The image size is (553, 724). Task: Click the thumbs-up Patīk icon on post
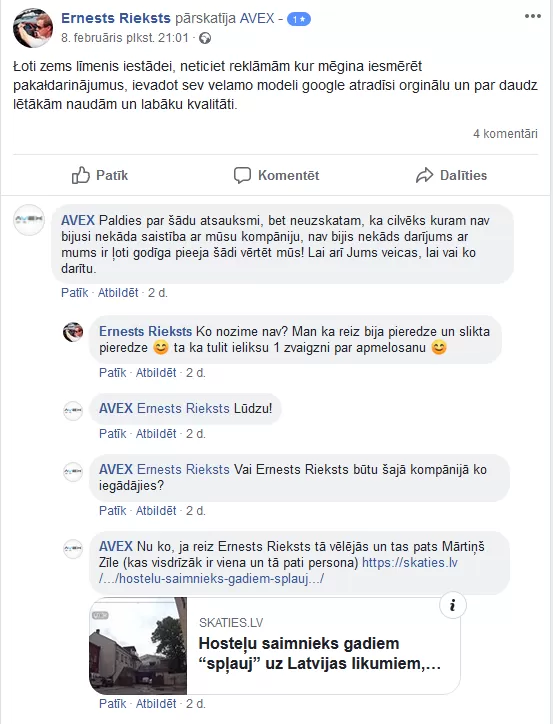point(80,175)
